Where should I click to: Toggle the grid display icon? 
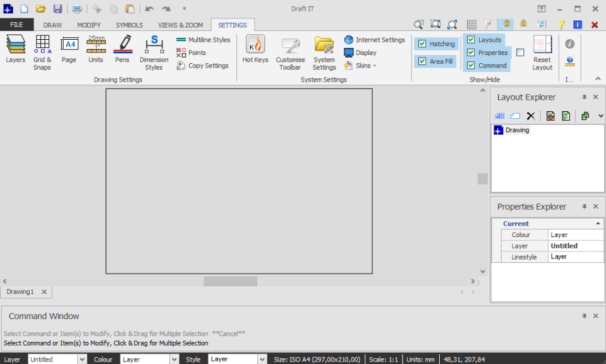click(x=471, y=25)
